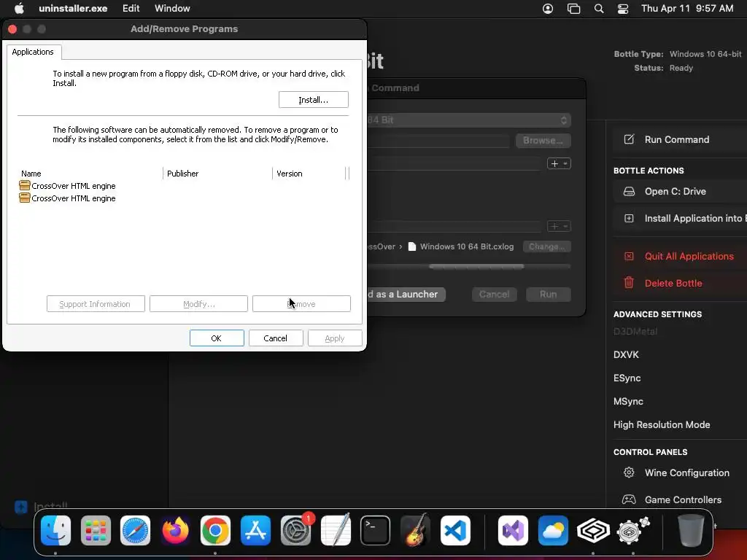
Task: Click the horizontal scrollbar in Run Command dialog
Action: (476, 266)
